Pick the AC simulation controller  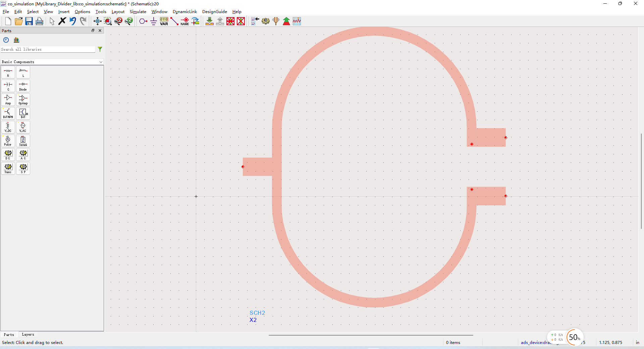click(x=23, y=155)
